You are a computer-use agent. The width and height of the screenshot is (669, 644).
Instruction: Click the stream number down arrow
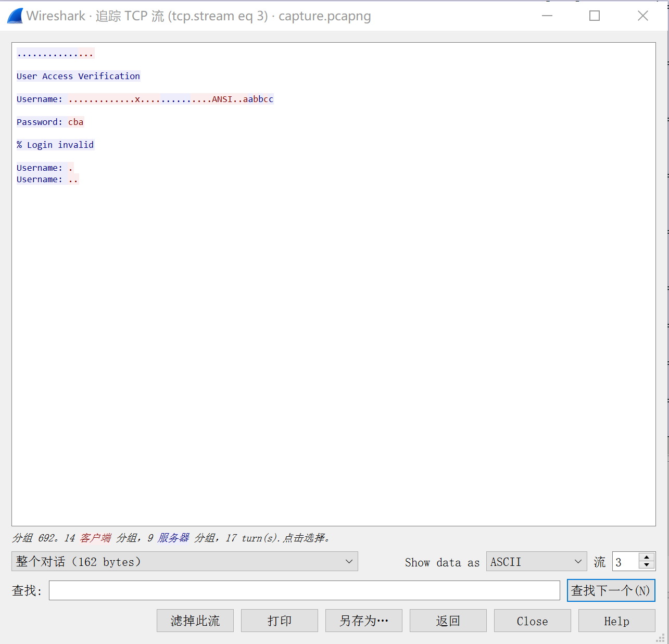click(x=647, y=565)
